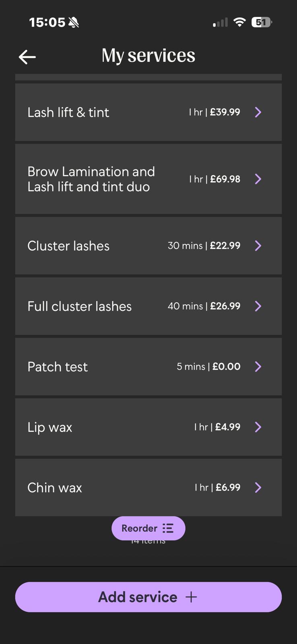Tap the plus icon in Add service
This screenshot has height=644, width=297.
pyautogui.click(x=191, y=597)
